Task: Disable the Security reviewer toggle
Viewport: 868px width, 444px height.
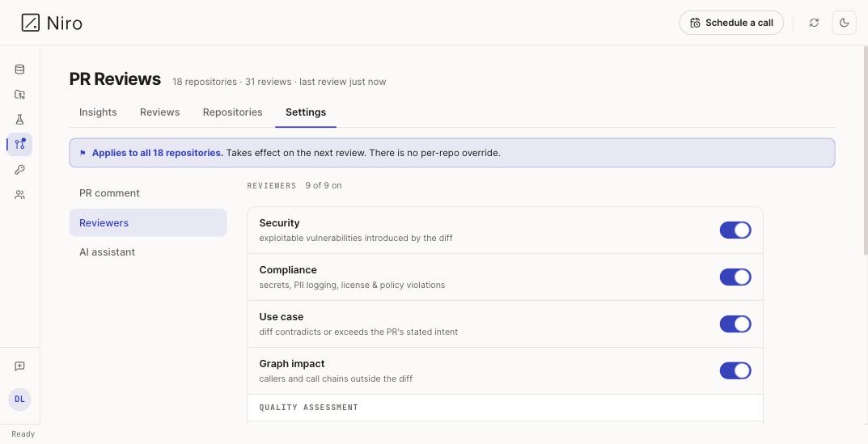Action: pos(735,230)
